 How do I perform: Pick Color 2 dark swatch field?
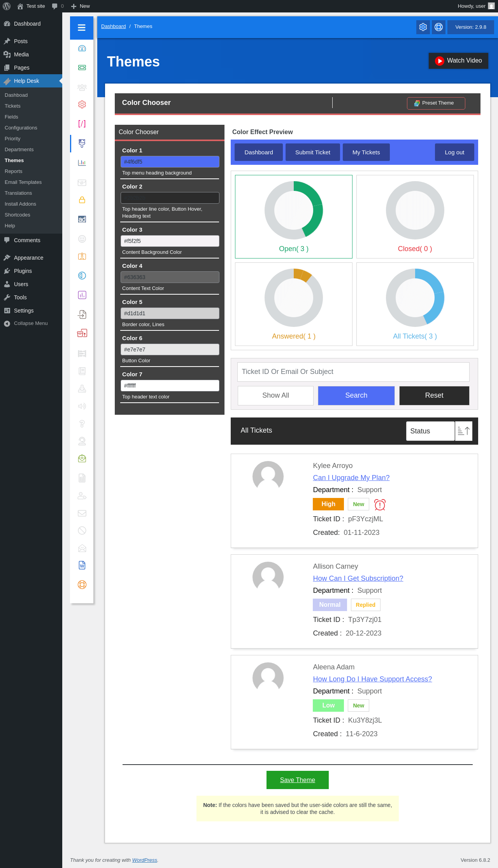(170, 198)
